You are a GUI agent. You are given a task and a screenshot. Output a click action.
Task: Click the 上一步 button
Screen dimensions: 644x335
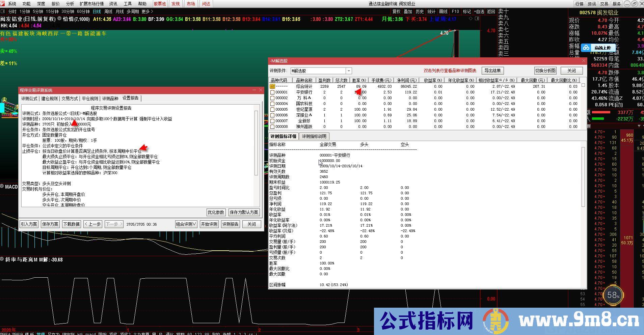[93, 224]
